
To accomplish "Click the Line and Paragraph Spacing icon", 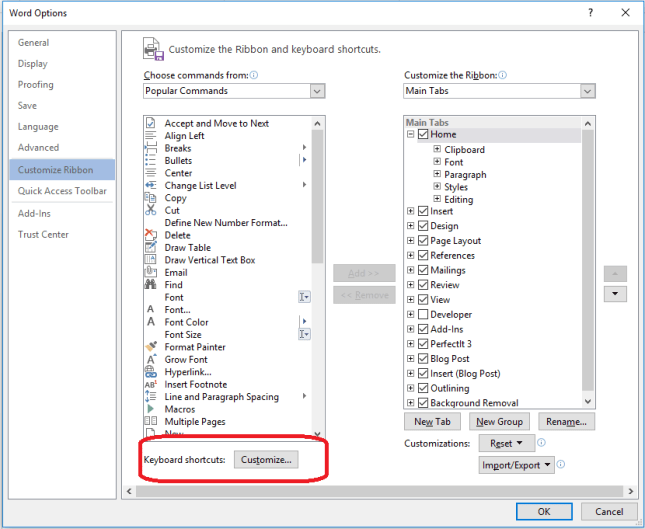I will click(151, 397).
